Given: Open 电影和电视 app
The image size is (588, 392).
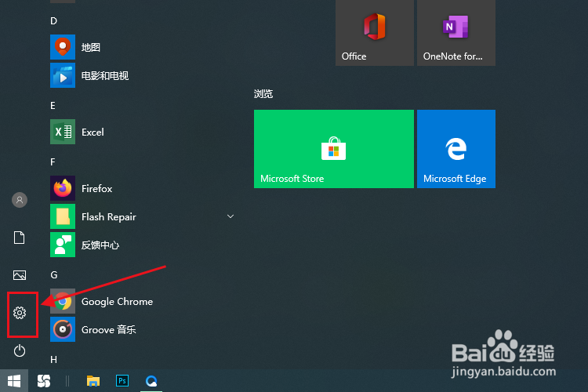Looking at the screenshot, I should point(142,75).
